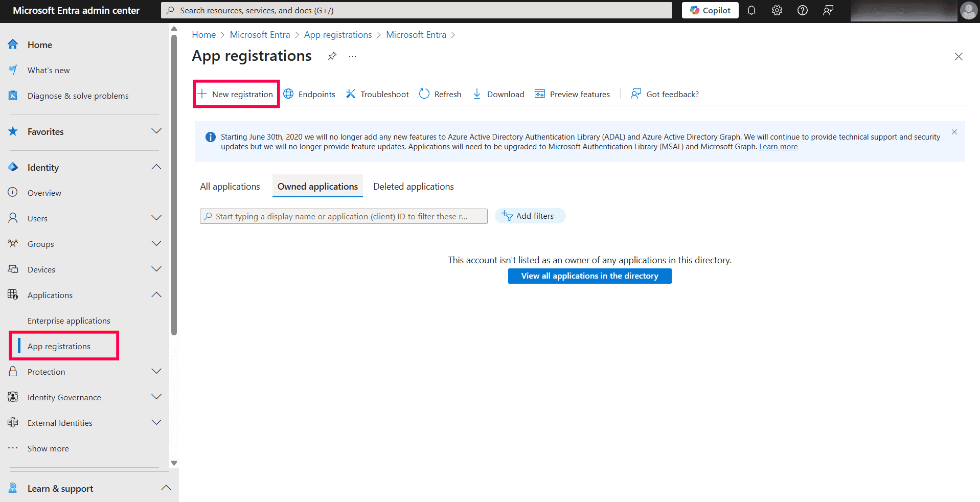Click the sidebar scroll down arrow

(174, 463)
